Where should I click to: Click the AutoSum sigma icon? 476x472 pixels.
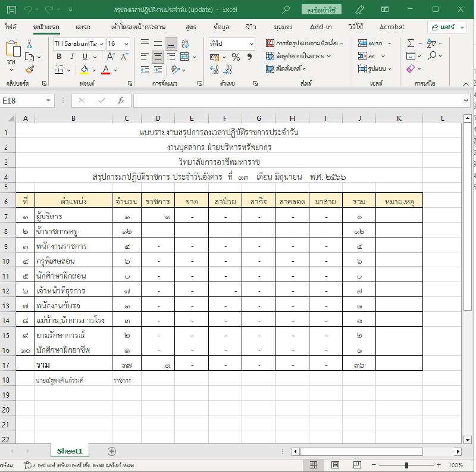click(x=411, y=43)
